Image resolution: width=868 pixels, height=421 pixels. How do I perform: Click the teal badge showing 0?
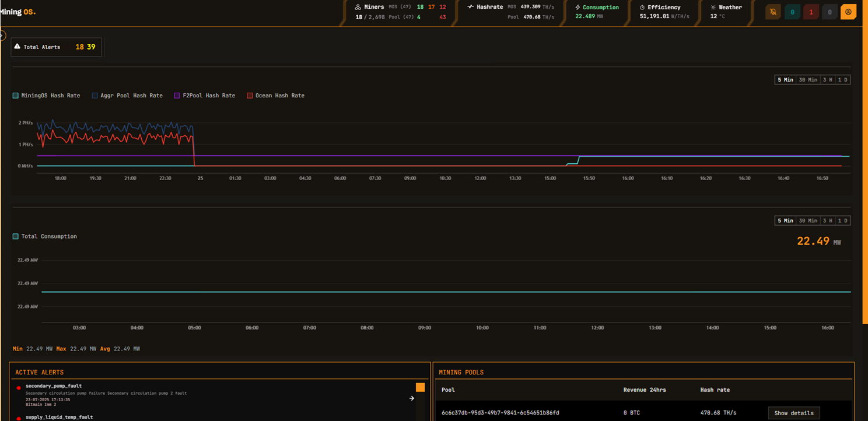(792, 12)
